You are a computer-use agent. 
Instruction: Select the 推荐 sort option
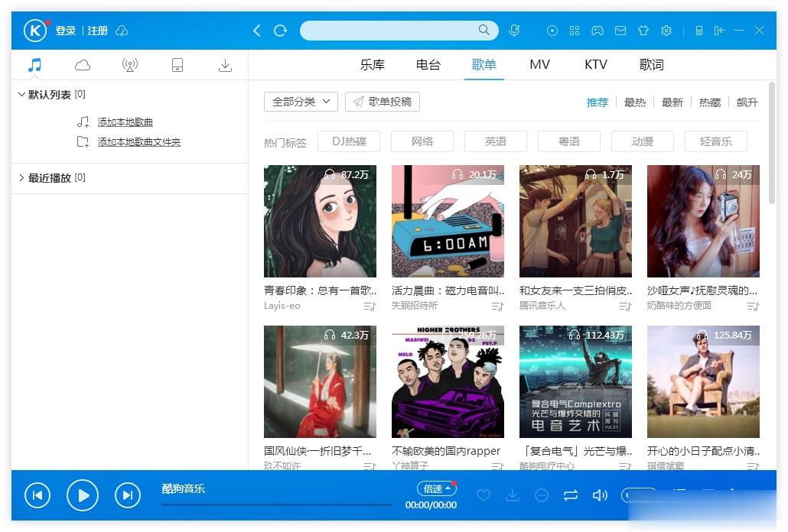click(x=597, y=102)
